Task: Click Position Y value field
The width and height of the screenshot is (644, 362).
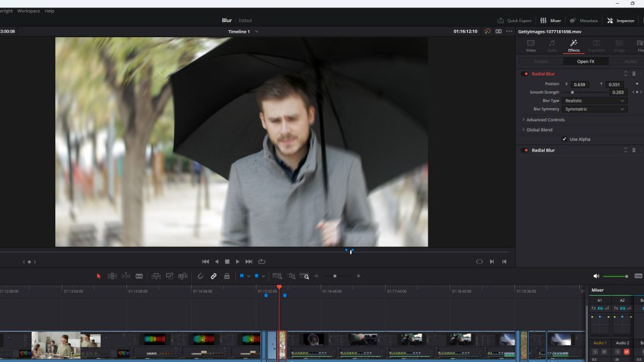Action: [614, 84]
